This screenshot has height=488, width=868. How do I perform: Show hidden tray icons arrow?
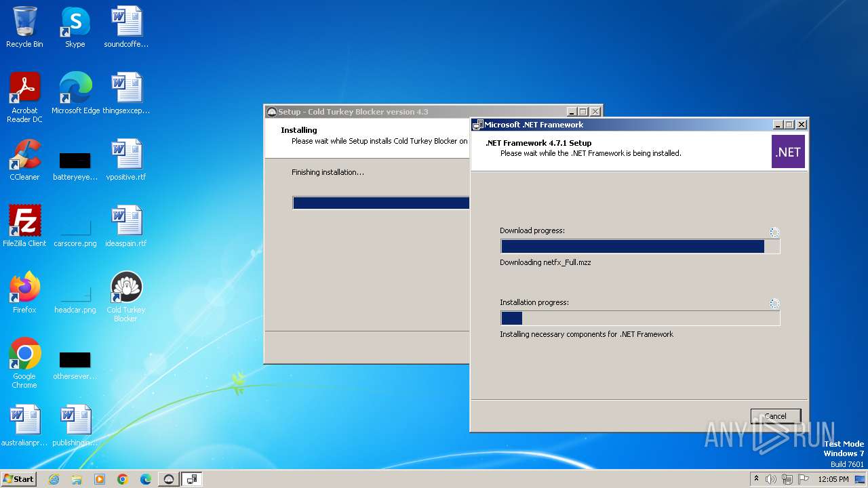(756, 479)
